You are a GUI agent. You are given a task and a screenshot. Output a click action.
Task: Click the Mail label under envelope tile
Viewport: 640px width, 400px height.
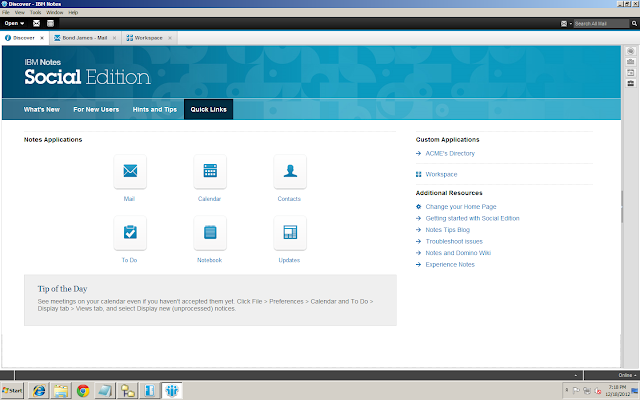(129, 199)
